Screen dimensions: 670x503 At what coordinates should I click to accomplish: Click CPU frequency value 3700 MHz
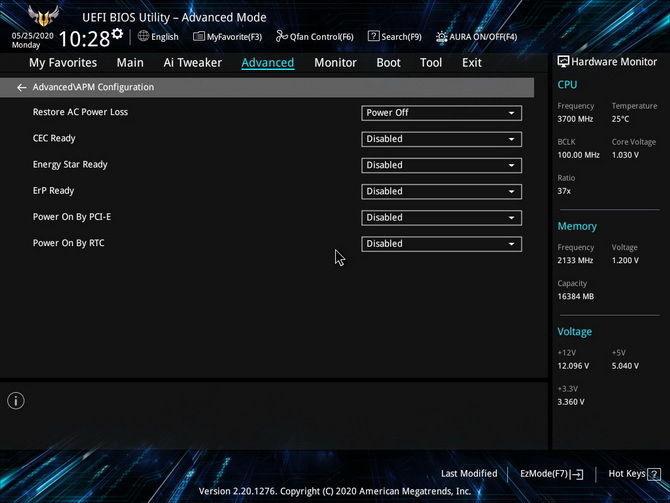point(575,119)
